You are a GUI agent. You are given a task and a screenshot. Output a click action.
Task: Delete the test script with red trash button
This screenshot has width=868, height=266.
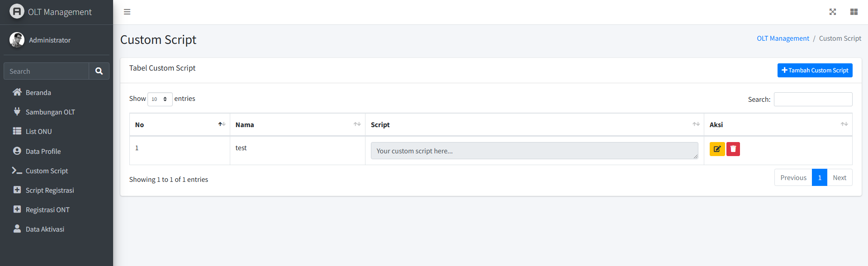coord(733,149)
